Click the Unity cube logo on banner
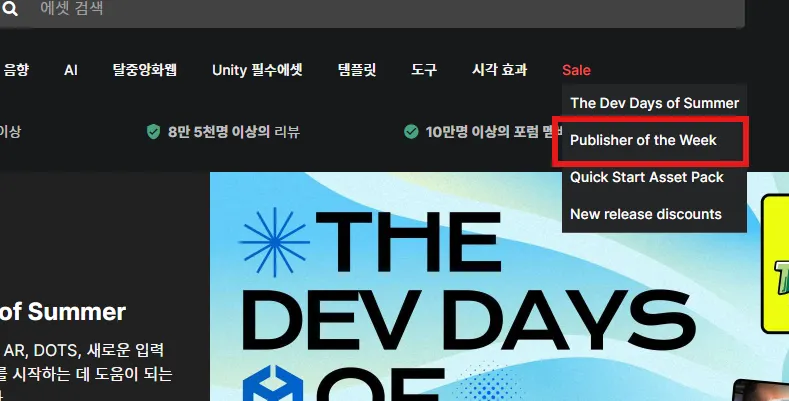 [x=273, y=383]
